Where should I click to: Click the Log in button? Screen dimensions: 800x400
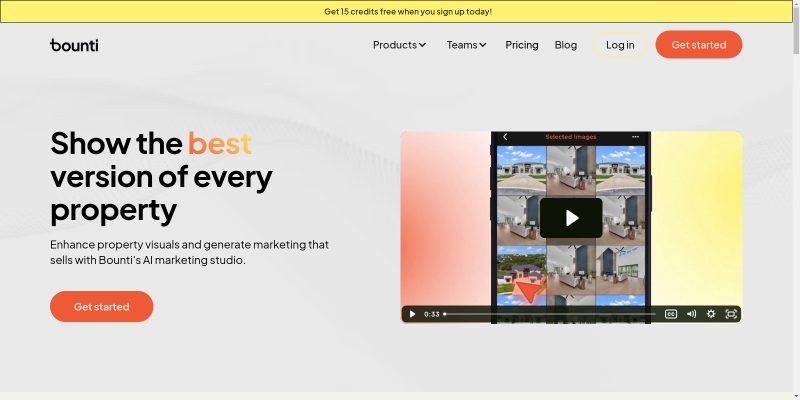[620, 45]
